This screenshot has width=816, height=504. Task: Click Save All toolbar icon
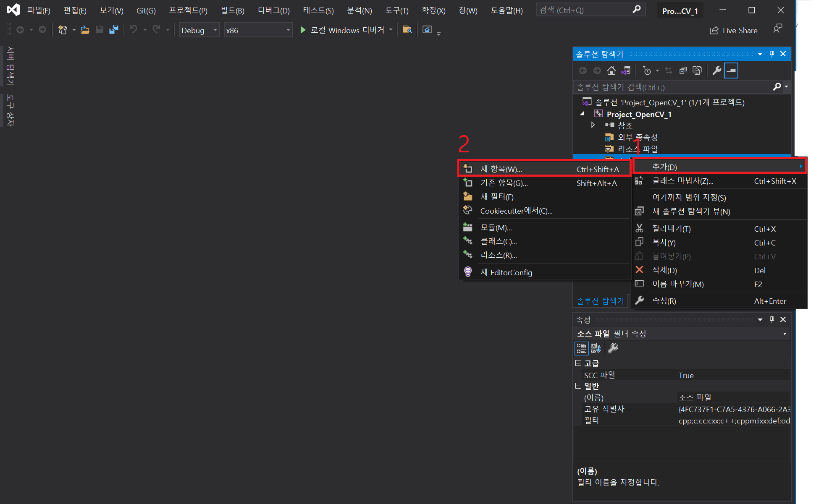[113, 30]
